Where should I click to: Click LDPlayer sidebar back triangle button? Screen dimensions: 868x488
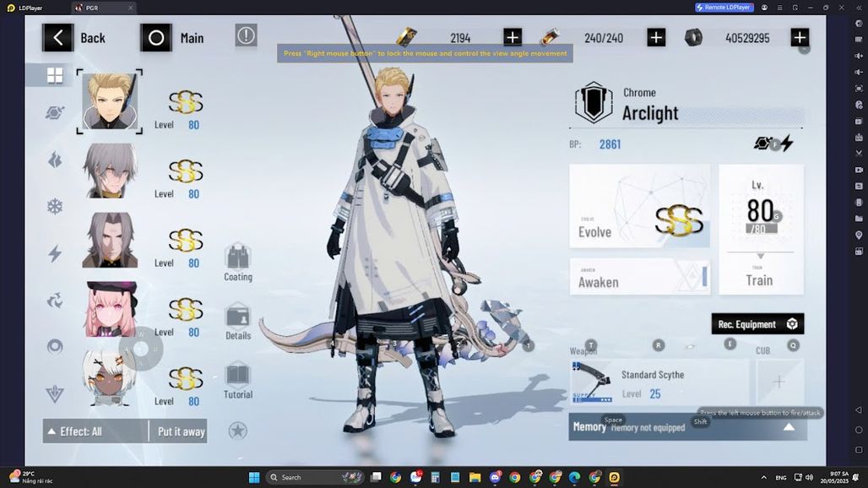(x=859, y=410)
